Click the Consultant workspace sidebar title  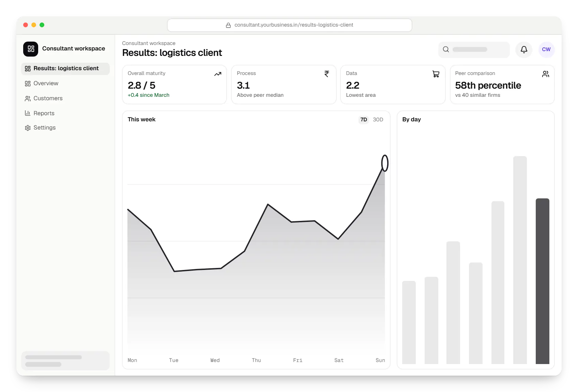pyautogui.click(x=74, y=49)
